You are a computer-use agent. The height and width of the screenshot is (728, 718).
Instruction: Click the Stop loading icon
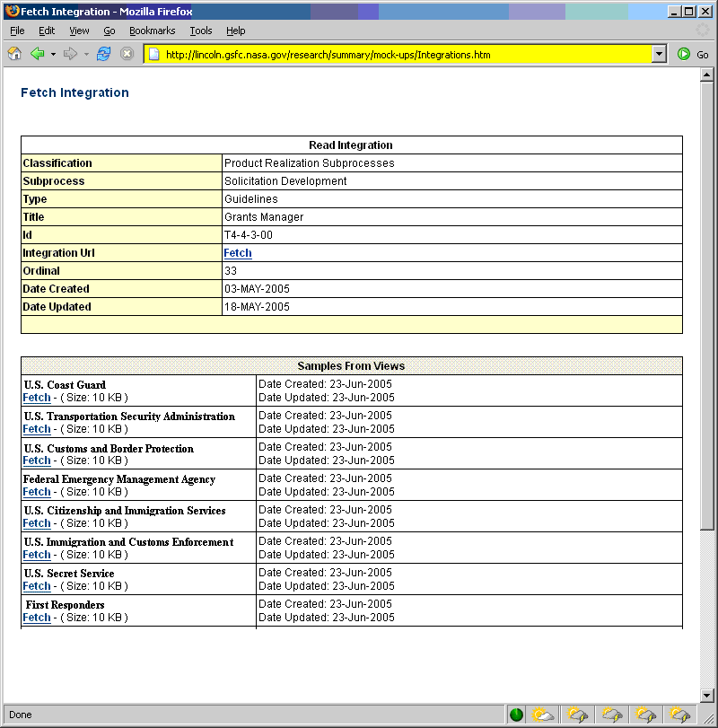pyautogui.click(x=127, y=54)
